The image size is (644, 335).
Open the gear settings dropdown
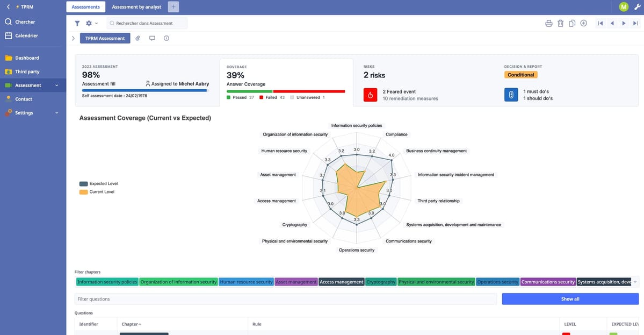point(91,23)
